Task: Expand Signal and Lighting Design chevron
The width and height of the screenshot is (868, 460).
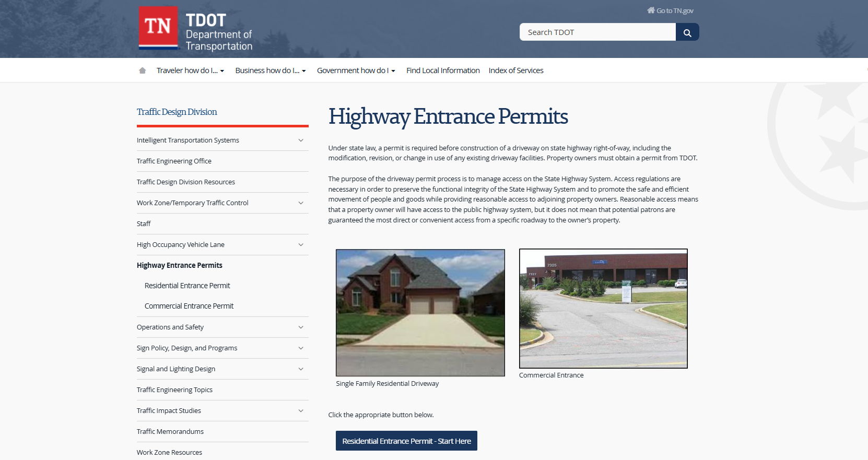Action: (x=301, y=369)
